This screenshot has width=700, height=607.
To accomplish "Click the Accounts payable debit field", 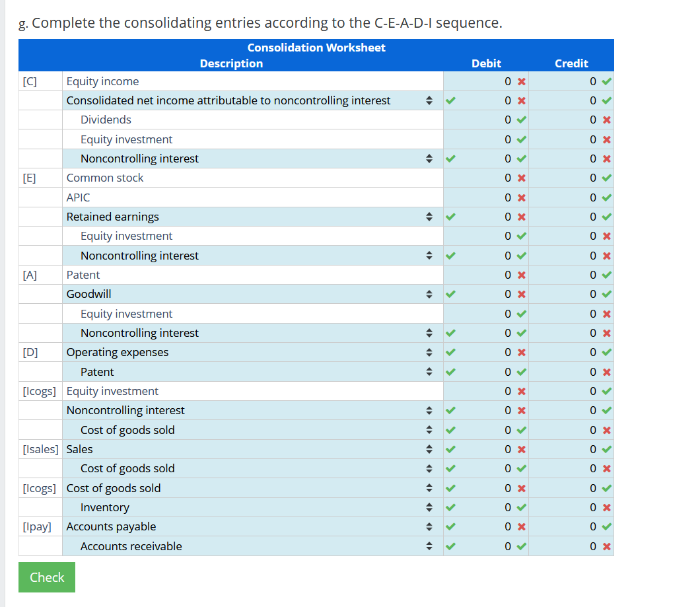I will (487, 526).
